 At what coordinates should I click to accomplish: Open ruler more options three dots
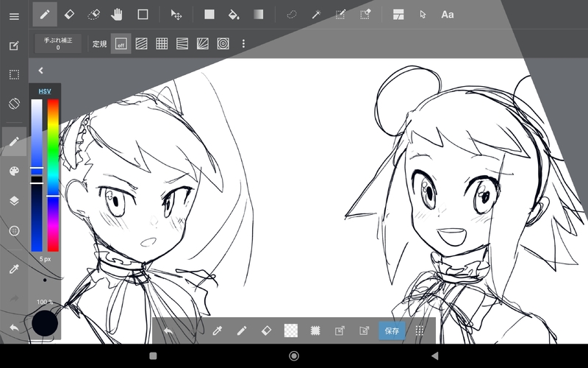[243, 43]
